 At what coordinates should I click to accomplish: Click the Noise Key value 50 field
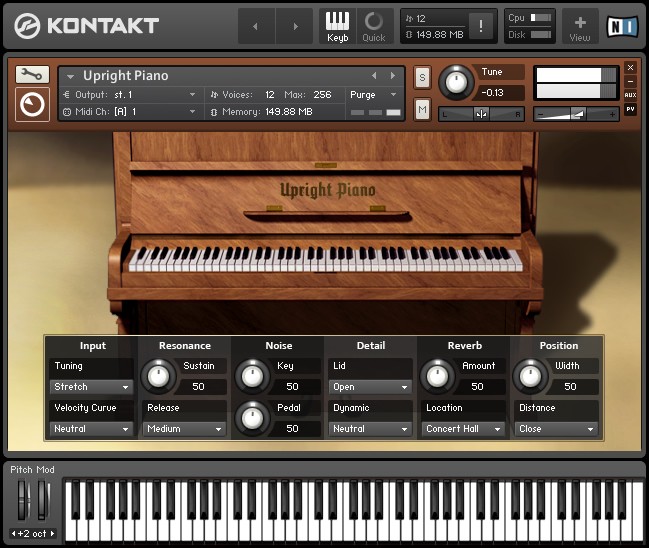(294, 387)
